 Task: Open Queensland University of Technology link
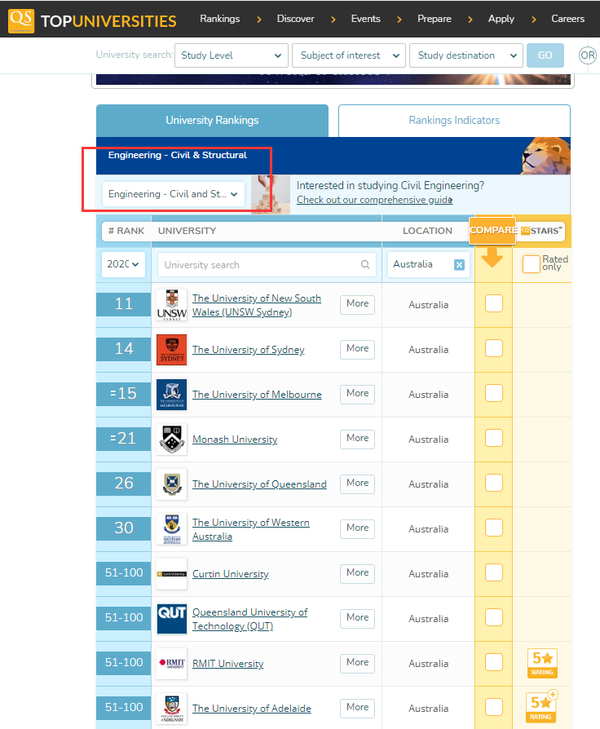point(250,619)
